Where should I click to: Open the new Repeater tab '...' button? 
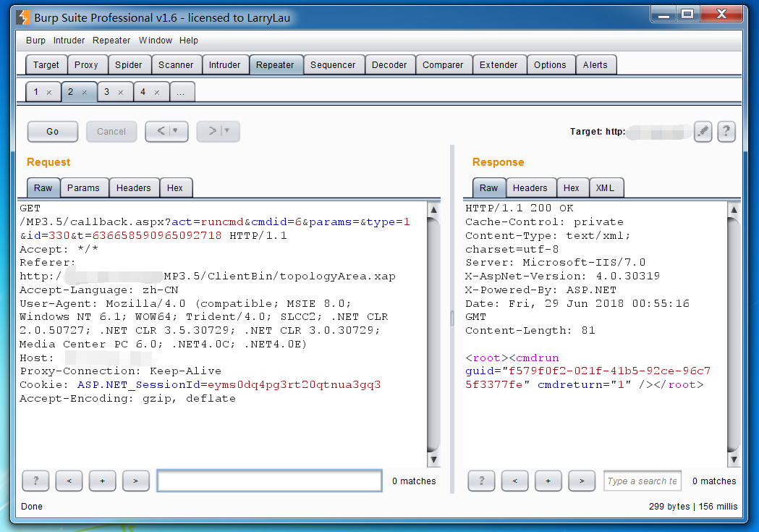pyautogui.click(x=181, y=92)
